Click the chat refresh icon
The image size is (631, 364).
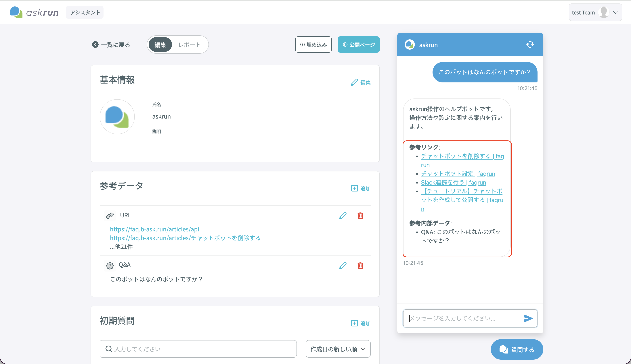(x=530, y=45)
